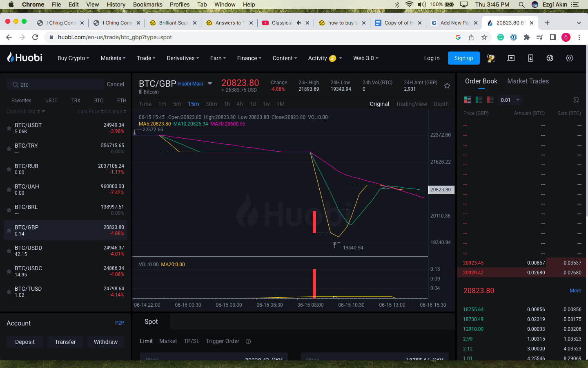588x368 pixels.
Task: Expand the Trade dropdown
Action: click(x=146, y=58)
